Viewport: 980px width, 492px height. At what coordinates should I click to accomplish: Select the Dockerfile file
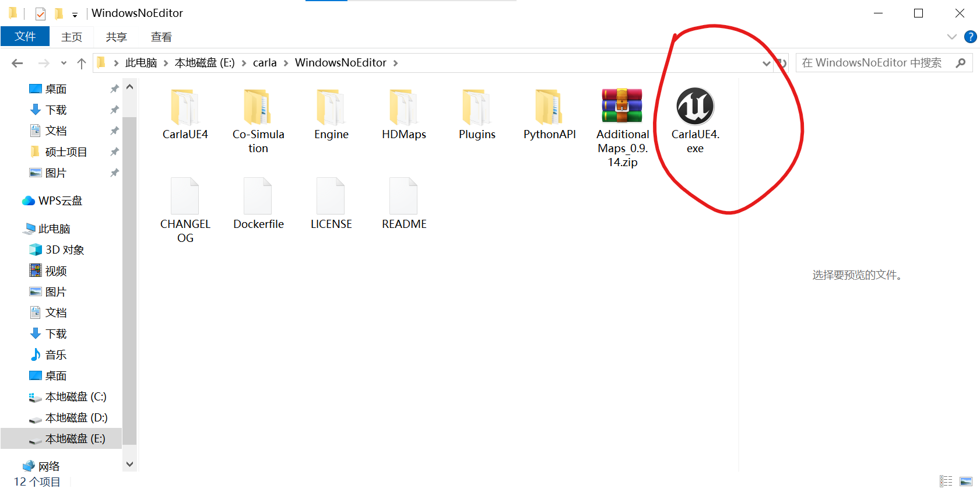tap(258, 204)
